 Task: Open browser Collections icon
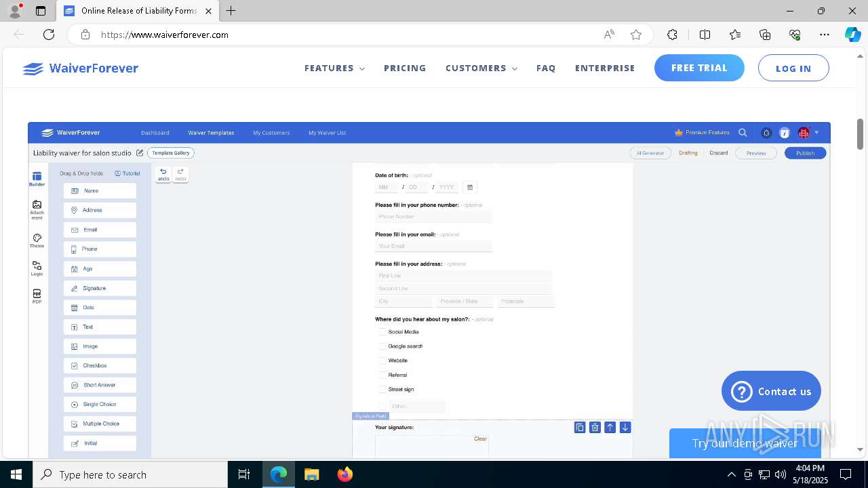pyautogui.click(x=765, y=35)
